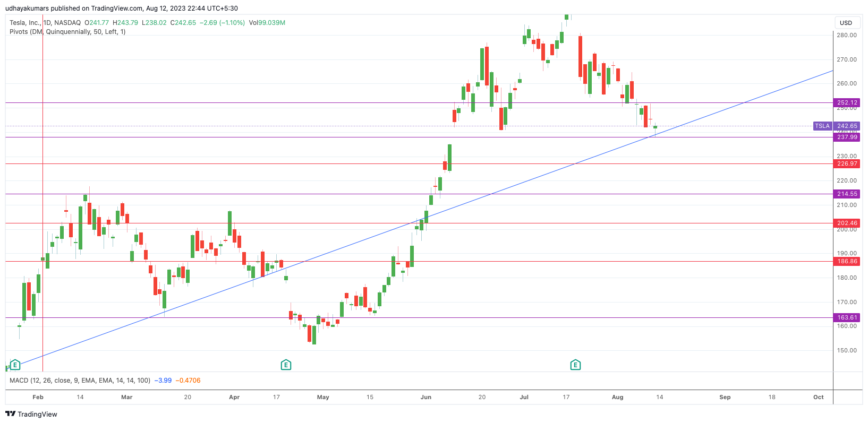The image size is (868, 423).
Task: Click the Pivots indicator legend
Action: point(67,32)
